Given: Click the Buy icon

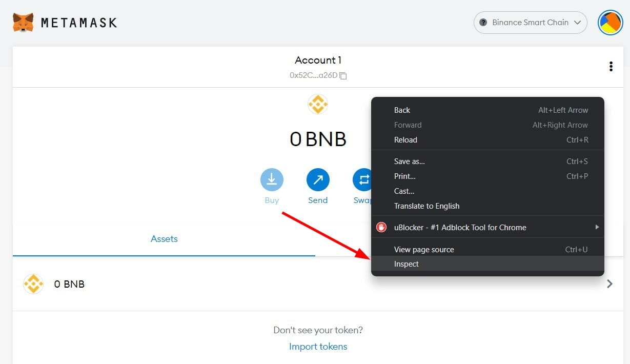Looking at the screenshot, I should click(272, 179).
